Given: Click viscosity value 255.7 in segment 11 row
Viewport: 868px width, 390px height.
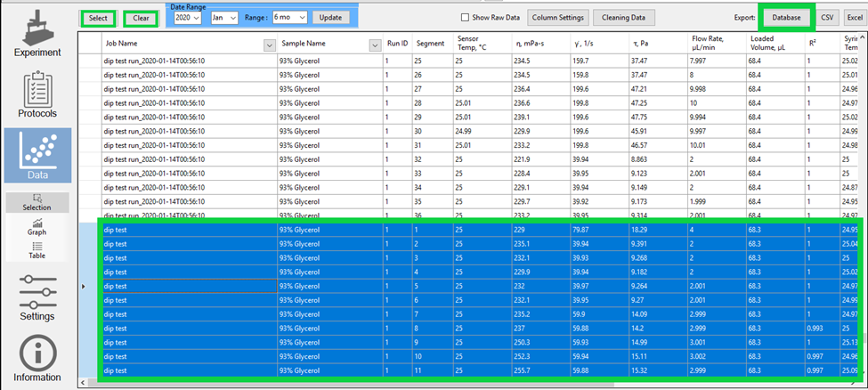Looking at the screenshot, I should click(x=541, y=370).
